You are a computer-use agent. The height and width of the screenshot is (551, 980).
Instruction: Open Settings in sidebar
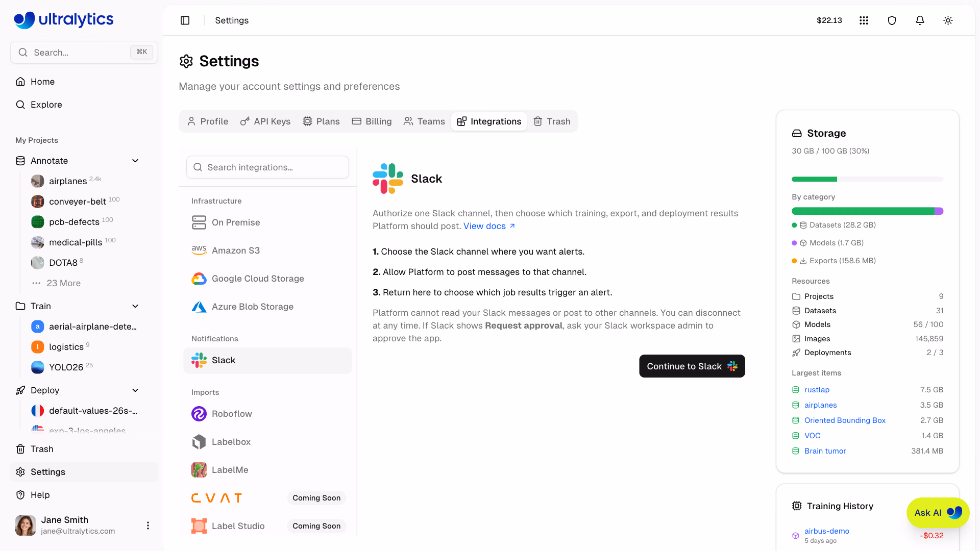click(x=84, y=472)
